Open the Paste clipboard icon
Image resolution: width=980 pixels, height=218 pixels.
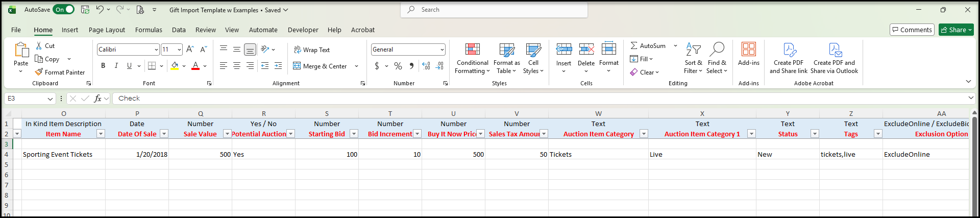tap(21, 50)
